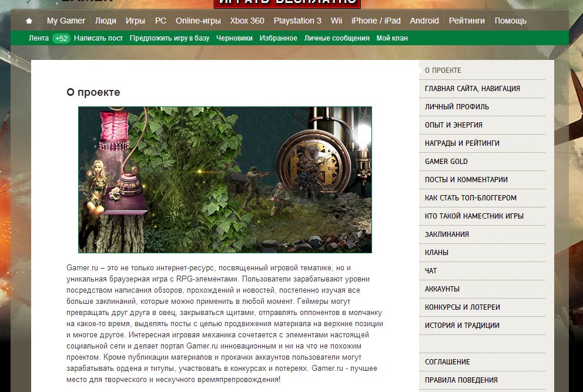Open Gamer Gold sidebar link
Image resolution: width=583 pixels, height=392 pixels.
(446, 162)
